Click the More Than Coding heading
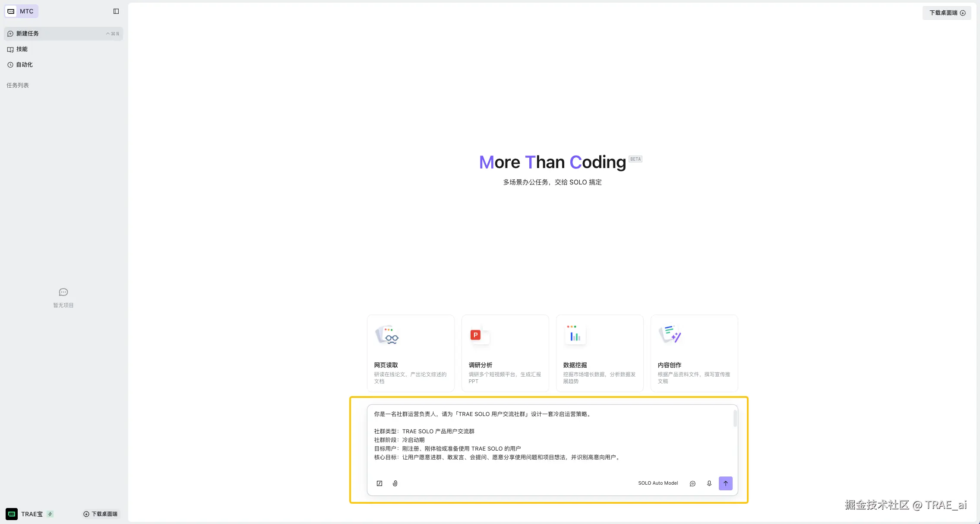The width and height of the screenshot is (980, 524). (x=553, y=162)
